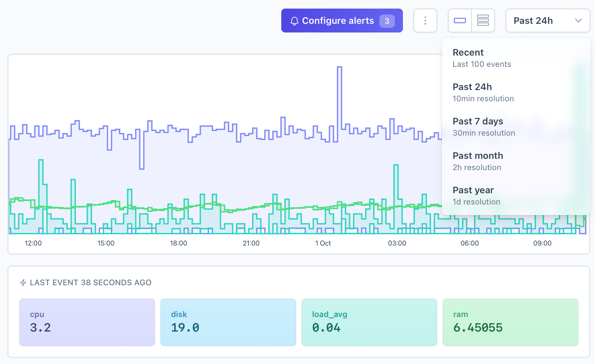Click the 12:00 axis label
Image resolution: width=595 pixels, height=364 pixels.
pyautogui.click(x=33, y=243)
